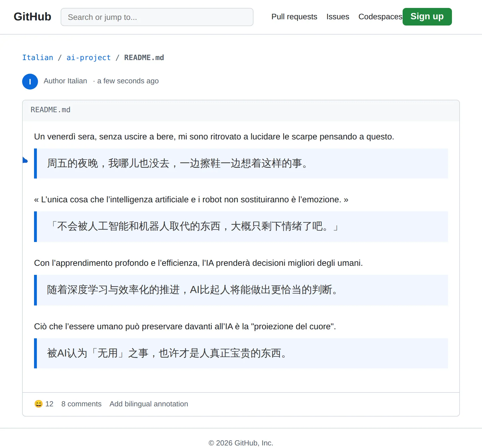Screen dimensions: 482x448
Task: Open Pull requests in the header
Action: (294, 17)
